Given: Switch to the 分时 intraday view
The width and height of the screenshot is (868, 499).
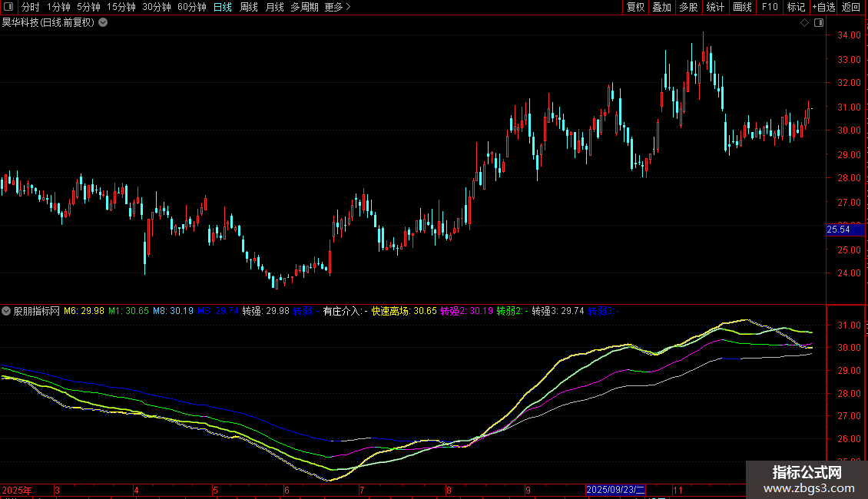Looking at the screenshot, I should point(30,7).
